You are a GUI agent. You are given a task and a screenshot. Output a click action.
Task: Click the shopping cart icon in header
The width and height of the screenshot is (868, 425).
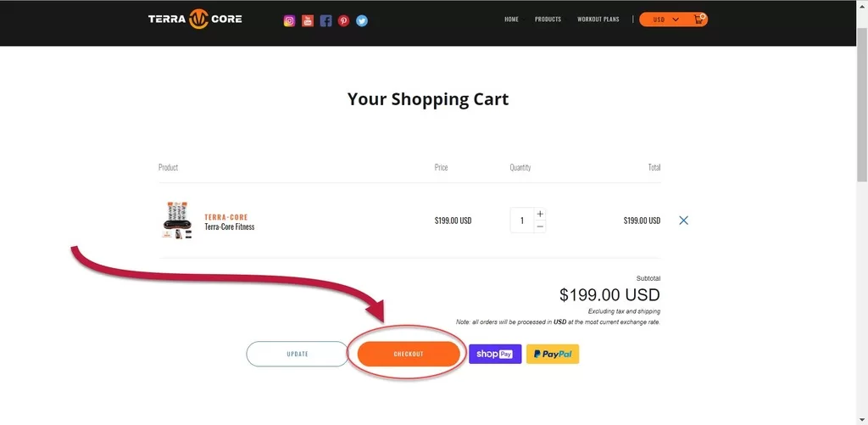(x=698, y=19)
